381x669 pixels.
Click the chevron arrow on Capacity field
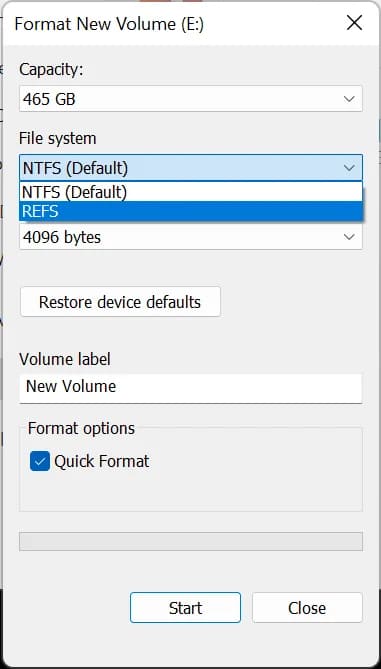pos(349,99)
